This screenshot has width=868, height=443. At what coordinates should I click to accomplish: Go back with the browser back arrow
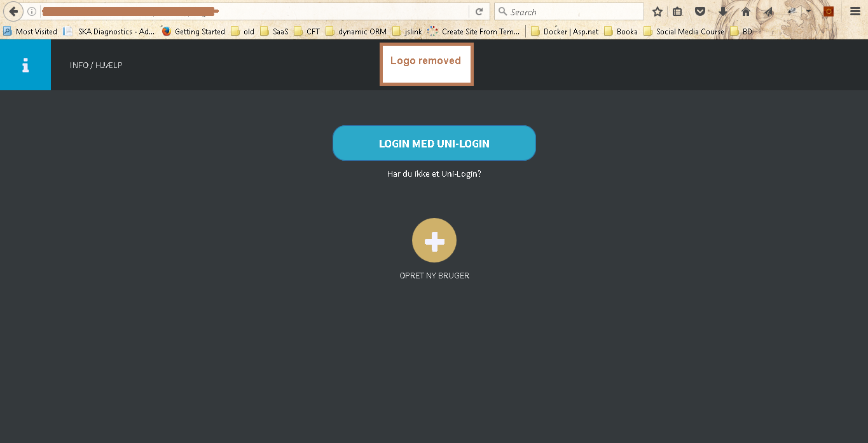(x=13, y=11)
